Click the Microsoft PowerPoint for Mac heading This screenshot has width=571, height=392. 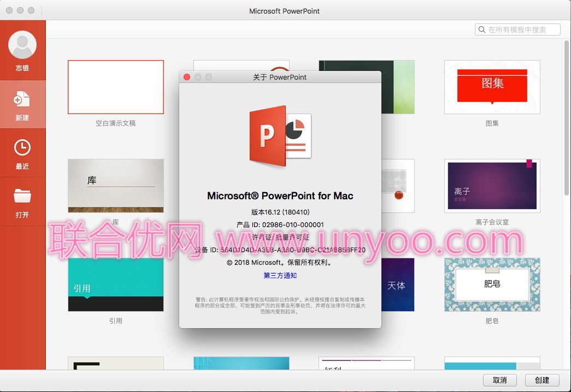(280, 196)
